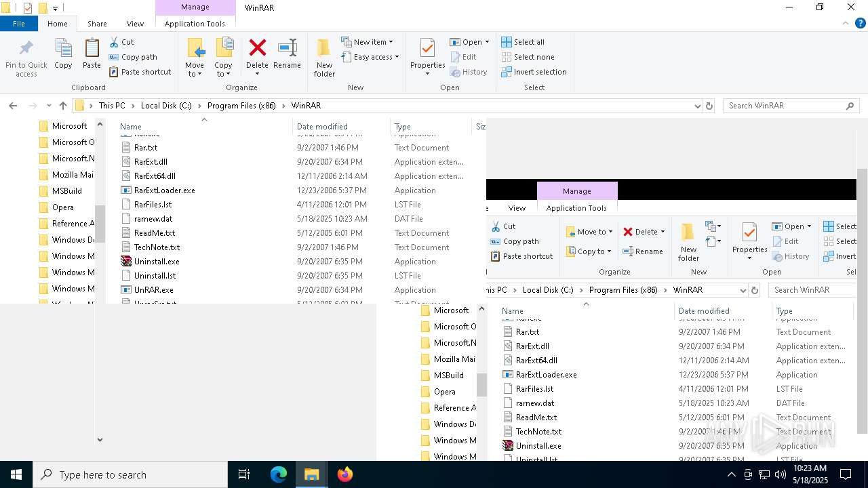Open Microsoft Edge from the taskbar
The height and width of the screenshot is (488, 868).
coord(279,474)
